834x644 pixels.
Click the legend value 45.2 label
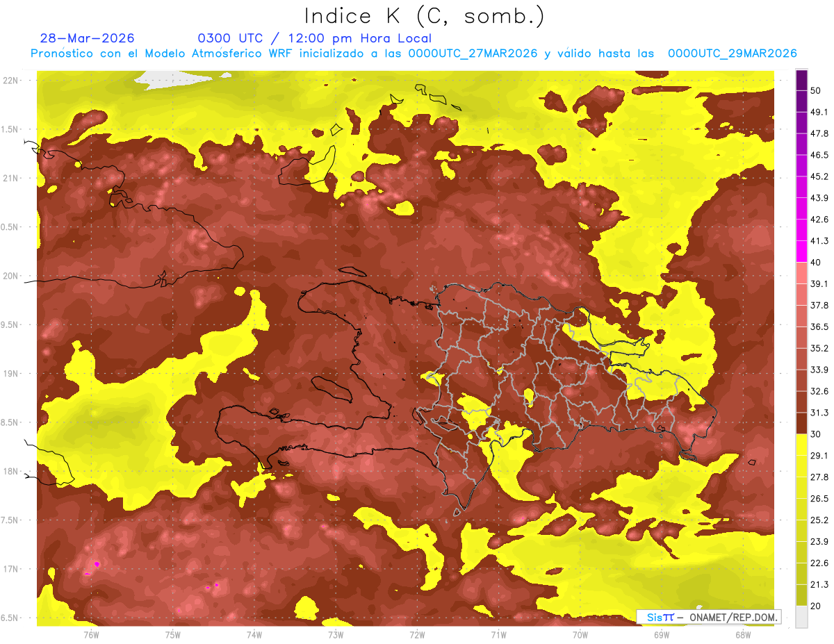[819, 176]
